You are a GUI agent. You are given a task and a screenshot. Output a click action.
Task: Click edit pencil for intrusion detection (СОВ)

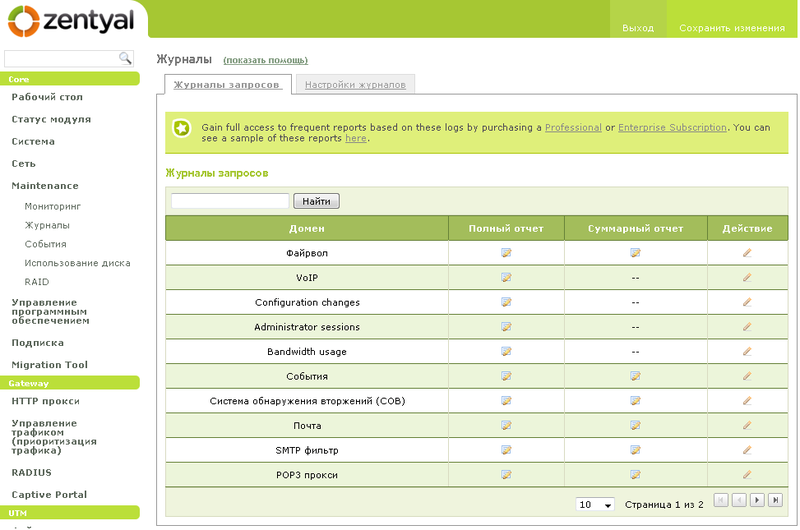pos(746,400)
